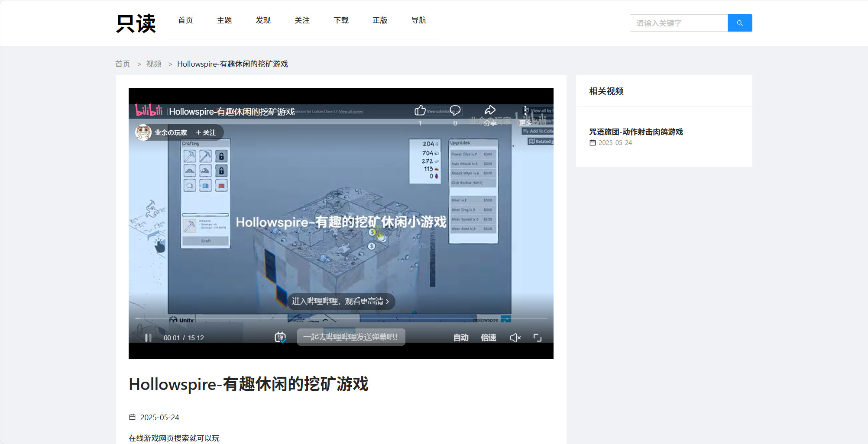Open the 自动 quality selector
Viewport: 868px width, 444px height.
[x=461, y=338]
